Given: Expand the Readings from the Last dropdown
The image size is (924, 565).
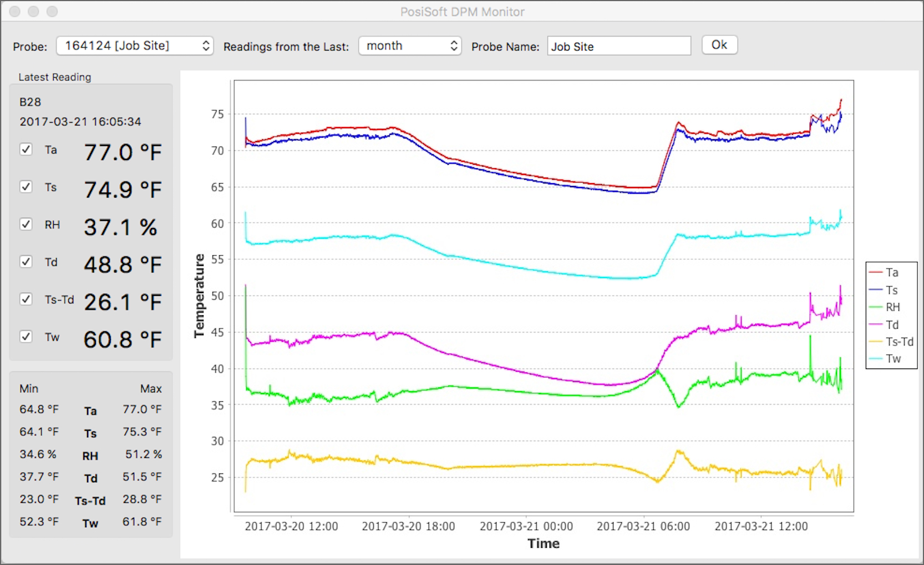Looking at the screenshot, I should pyautogui.click(x=410, y=46).
